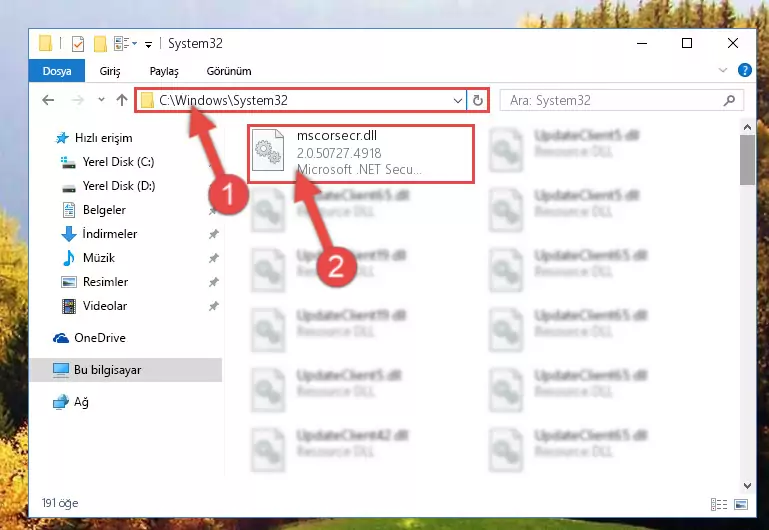
Task: Open Help with the blue question icon
Action: pos(744,70)
